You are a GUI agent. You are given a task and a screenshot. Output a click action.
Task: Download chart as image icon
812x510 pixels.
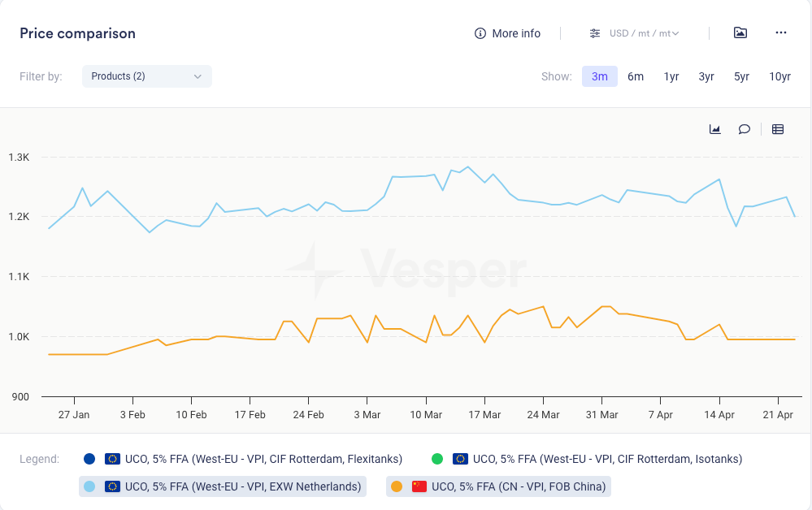[740, 32]
